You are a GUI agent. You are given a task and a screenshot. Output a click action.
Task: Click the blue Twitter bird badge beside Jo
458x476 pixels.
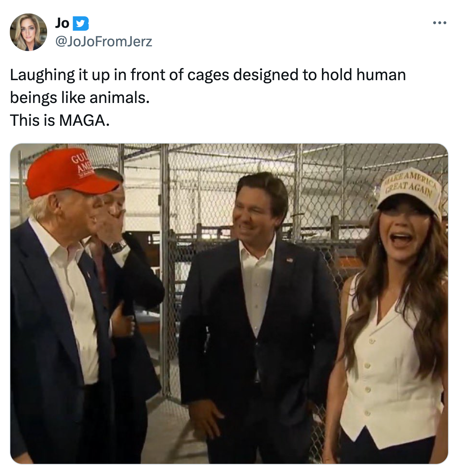coord(81,24)
